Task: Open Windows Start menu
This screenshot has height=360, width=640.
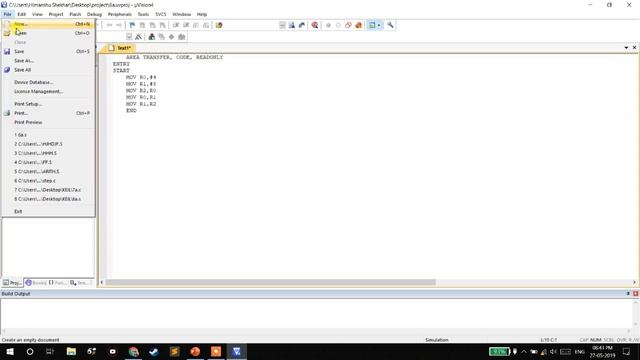Action: (10, 351)
